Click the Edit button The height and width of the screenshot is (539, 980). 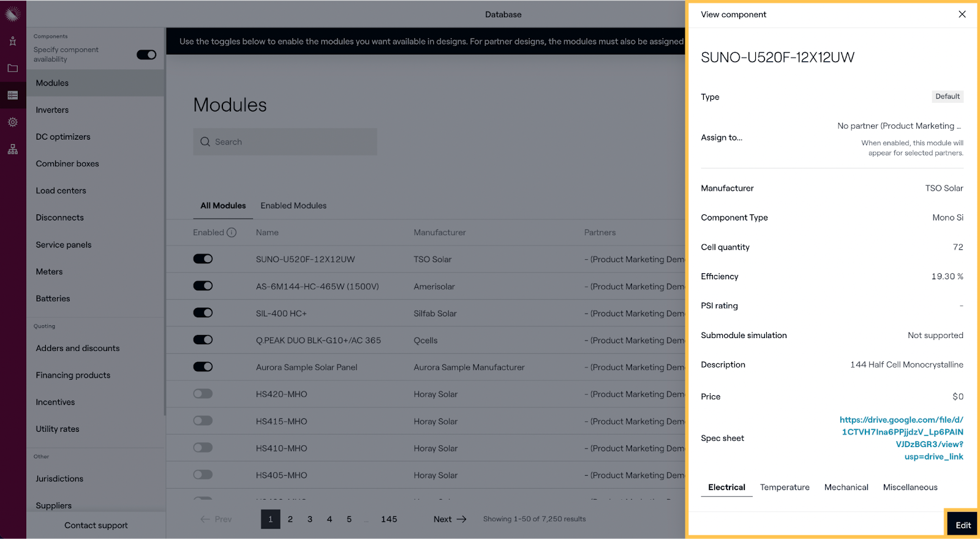point(963,525)
